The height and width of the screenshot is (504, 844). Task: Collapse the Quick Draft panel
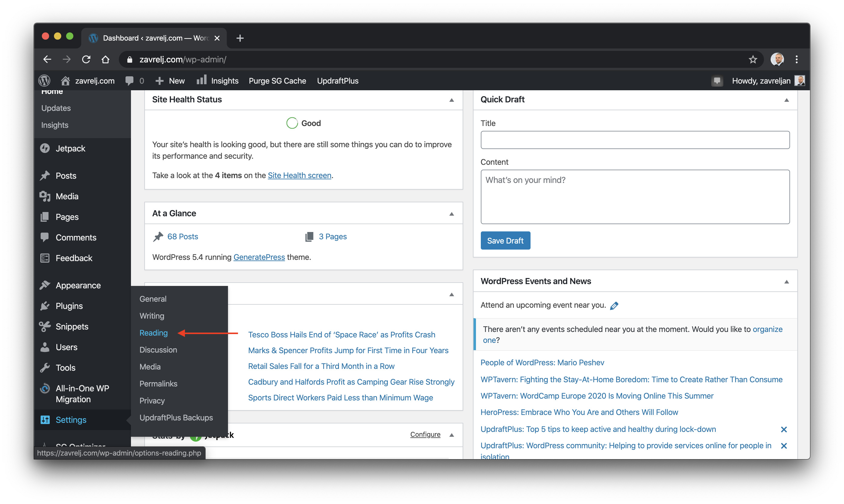(786, 100)
